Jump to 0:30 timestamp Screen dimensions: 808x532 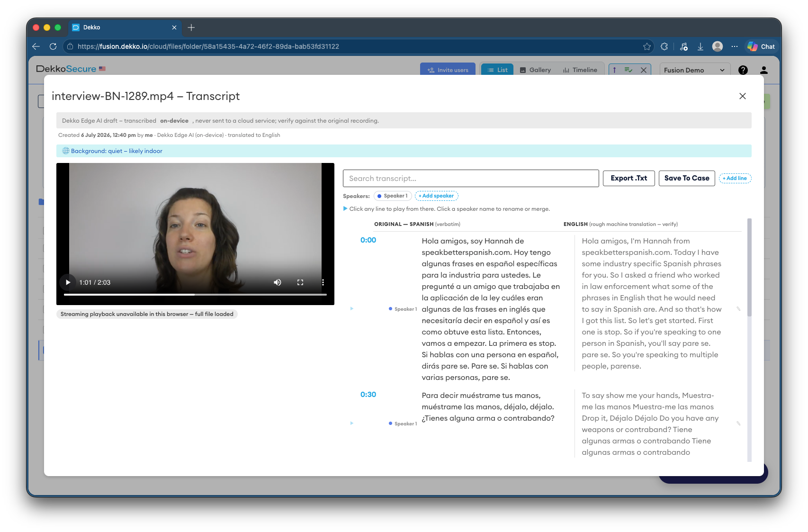click(368, 395)
